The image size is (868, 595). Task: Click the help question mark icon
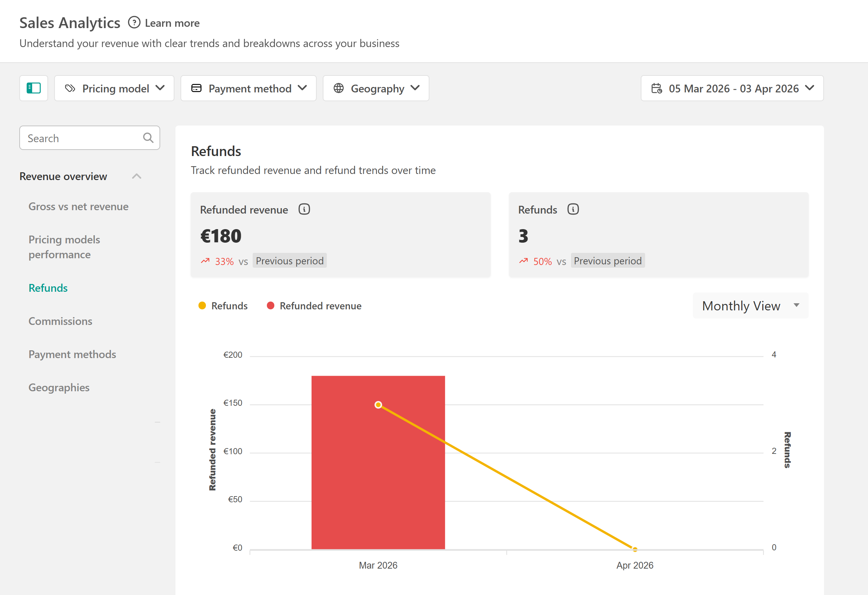click(x=134, y=23)
